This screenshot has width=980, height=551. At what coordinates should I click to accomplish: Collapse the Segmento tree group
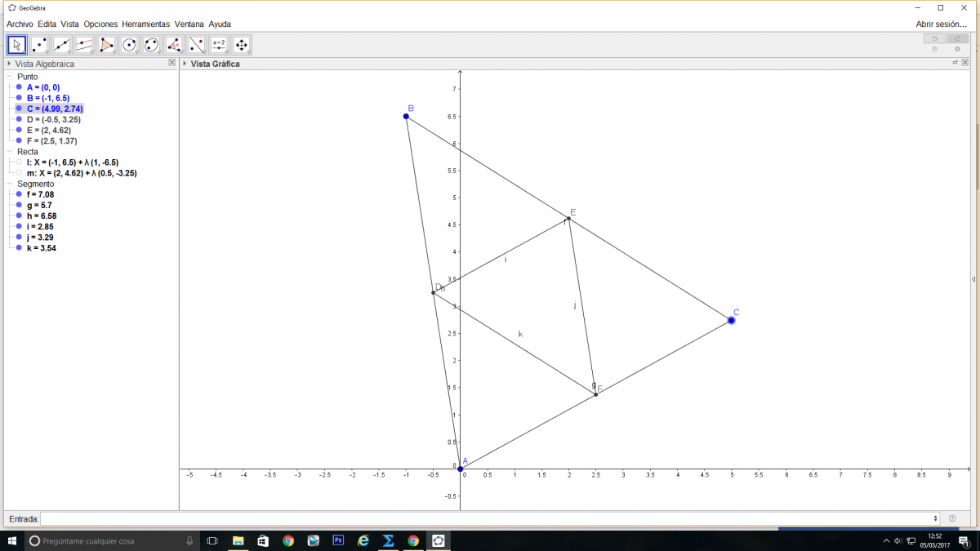tap(9, 184)
